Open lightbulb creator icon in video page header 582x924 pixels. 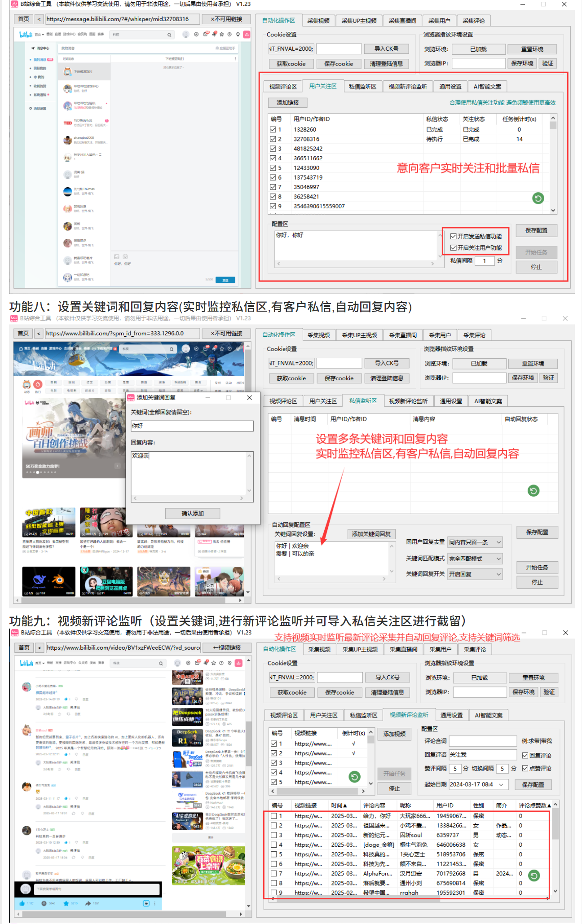[x=229, y=663]
